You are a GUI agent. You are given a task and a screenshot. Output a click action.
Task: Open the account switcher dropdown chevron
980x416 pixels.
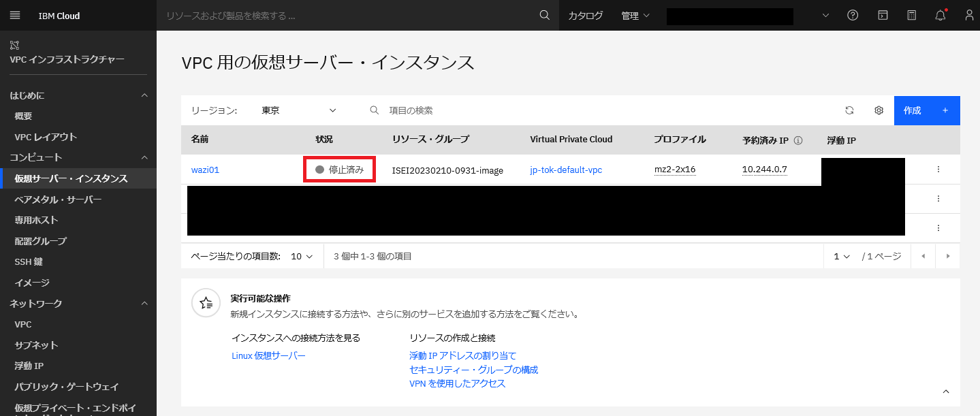(826, 15)
